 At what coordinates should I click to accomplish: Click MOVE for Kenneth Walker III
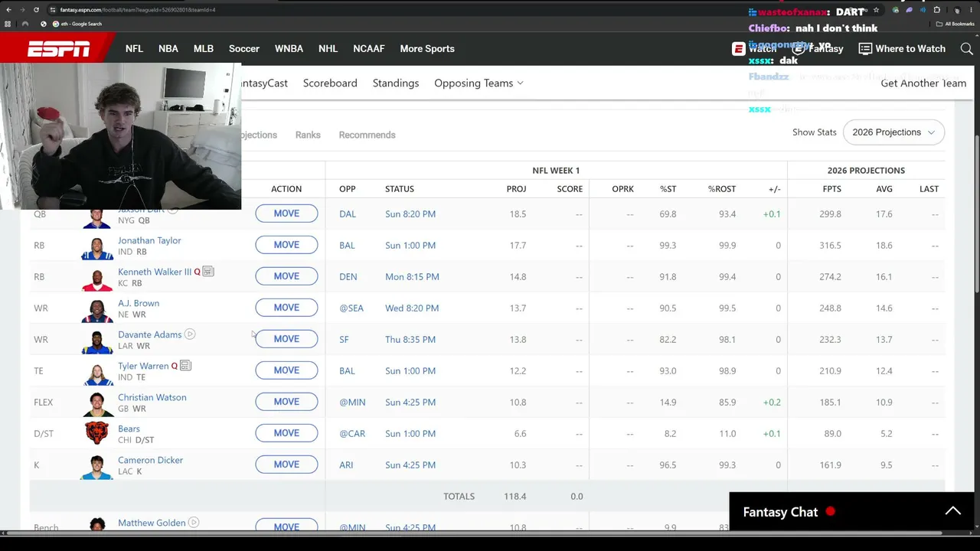pyautogui.click(x=286, y=276)
